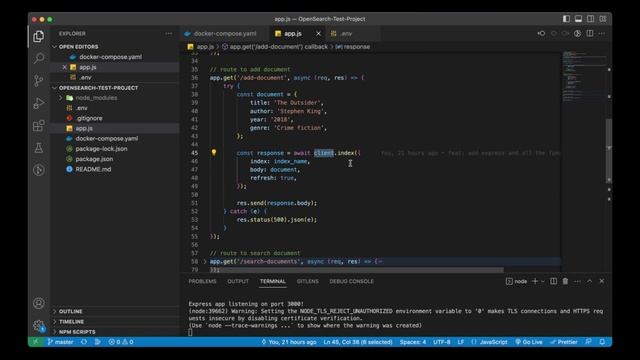Image resolution: width=640 pixels, height=360 pixels.
Task: Close the app.js editor tab
Action: tap(318, 33)
